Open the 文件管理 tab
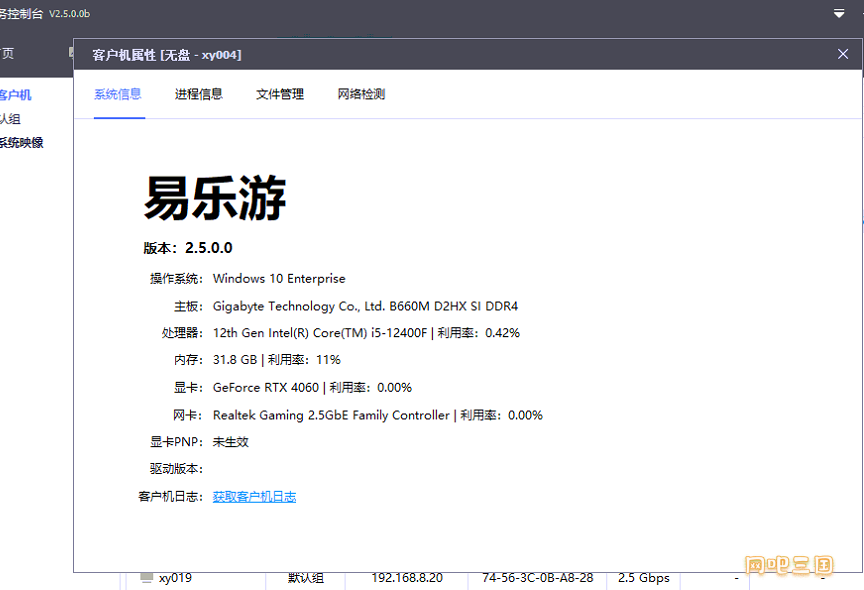The width and height of the screenshot is (864, 590). click(x=280, y=94)
